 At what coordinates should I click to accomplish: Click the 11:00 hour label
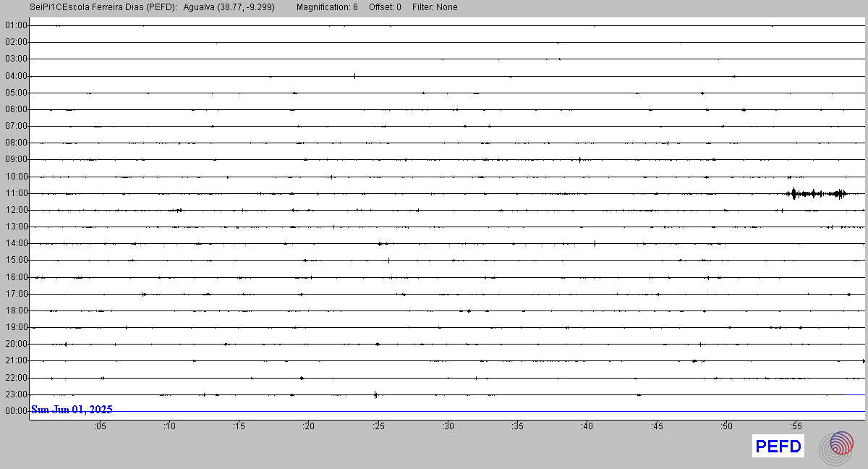tap(16, 193)
